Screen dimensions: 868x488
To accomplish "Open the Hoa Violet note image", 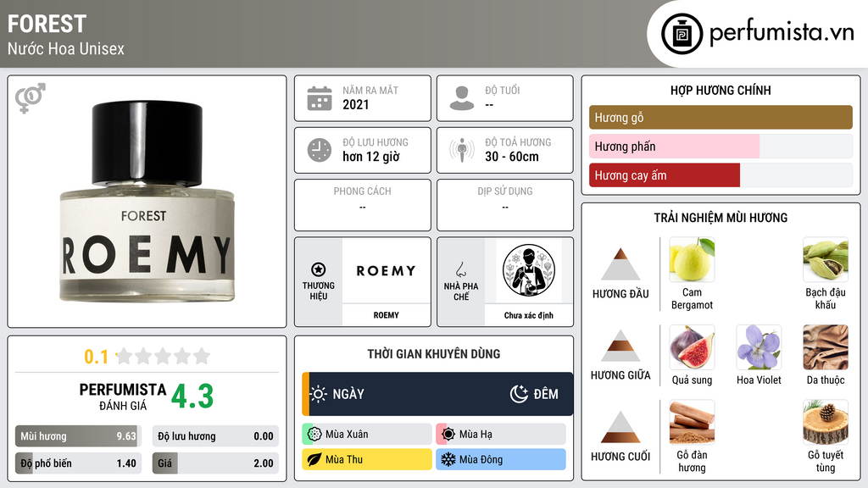I will pos(759,347).
